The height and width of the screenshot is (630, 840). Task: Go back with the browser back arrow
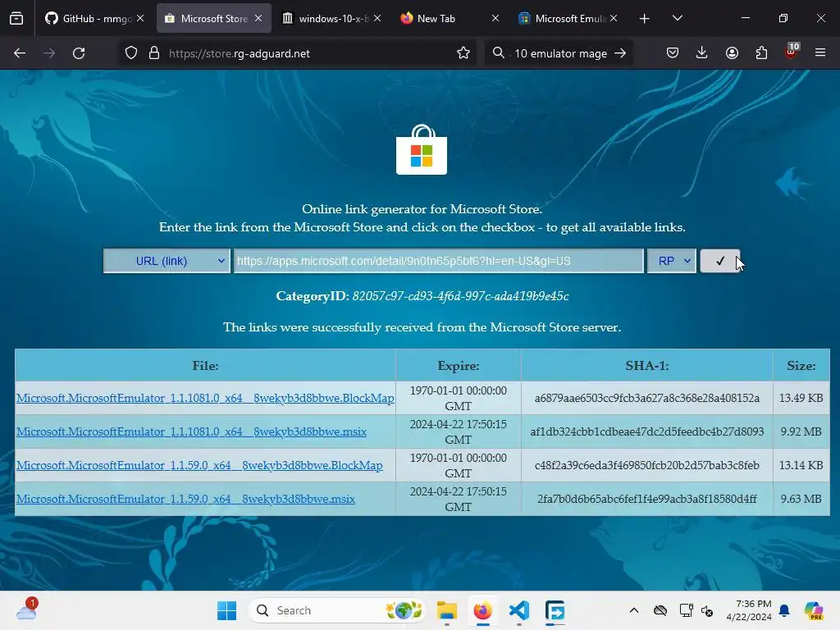[x=20, y=53]
